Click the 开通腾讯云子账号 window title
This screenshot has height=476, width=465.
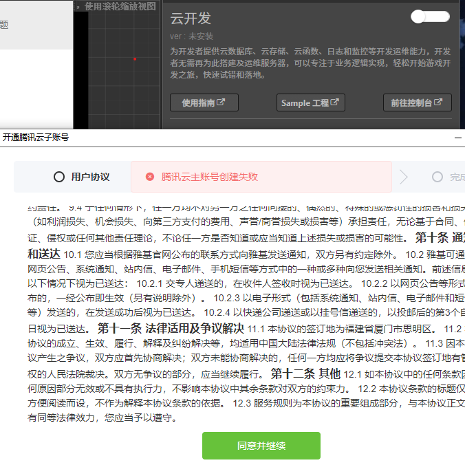pos(36,138)
